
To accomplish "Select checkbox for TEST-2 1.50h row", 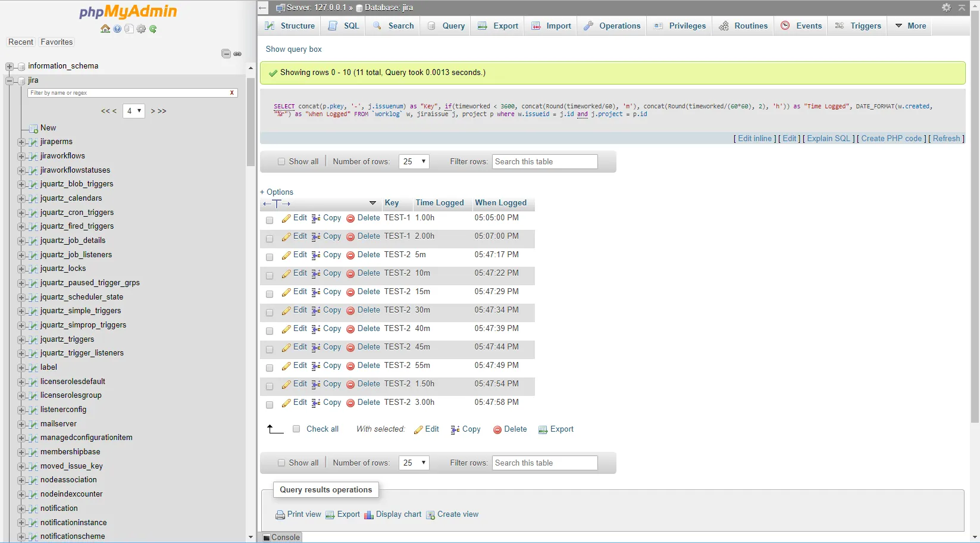I will (270, 386).
